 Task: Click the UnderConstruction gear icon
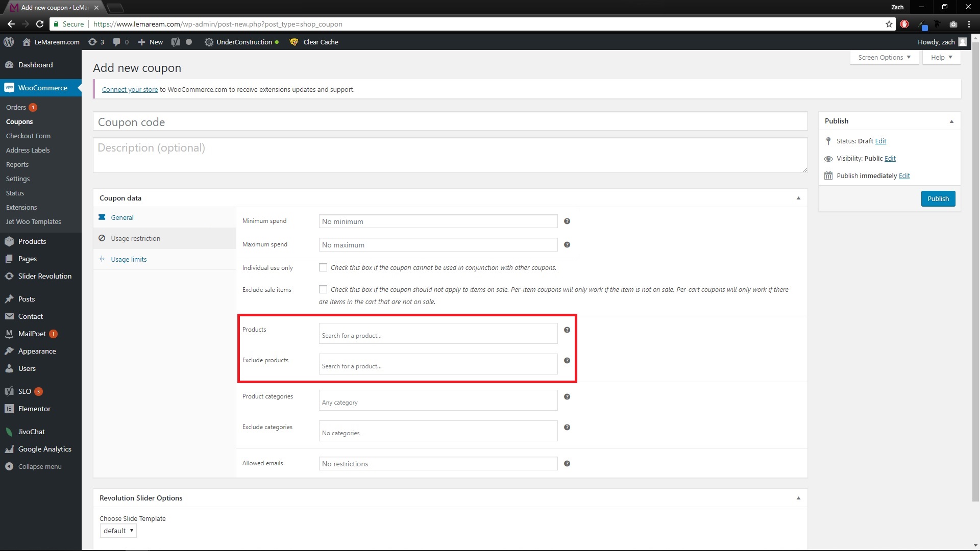tap(209, 42)
